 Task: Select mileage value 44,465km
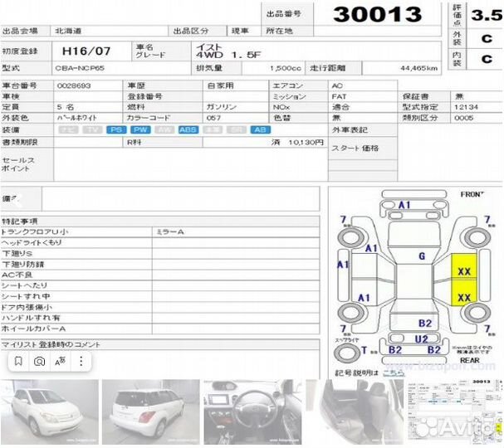418,68
